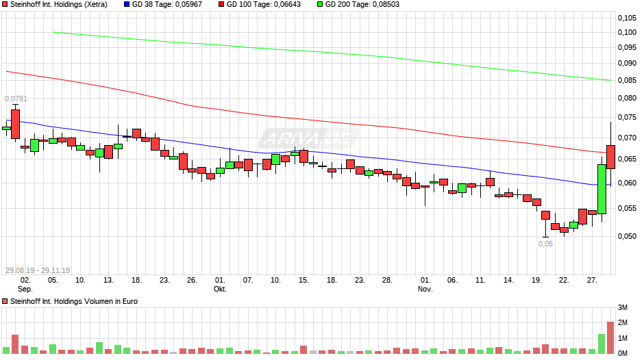Click the blue GD 38 Tage legend swatch
This screenshot has height=360, width=644.
[127, 5]
